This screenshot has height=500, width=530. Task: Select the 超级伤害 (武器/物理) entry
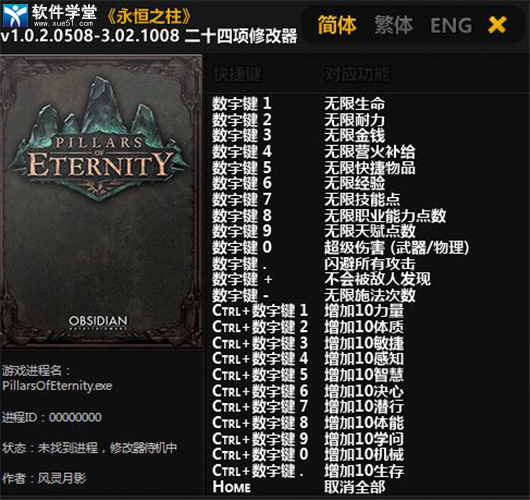(397, 247)
